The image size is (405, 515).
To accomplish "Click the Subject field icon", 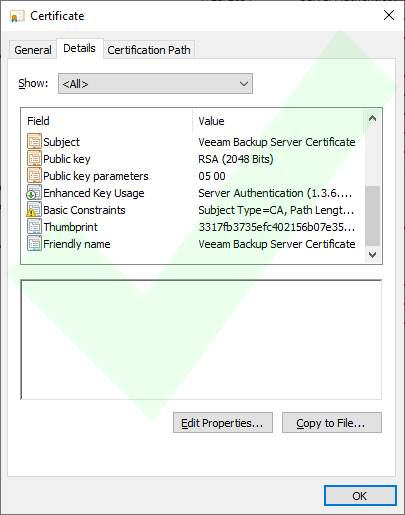I will point(34,141).
